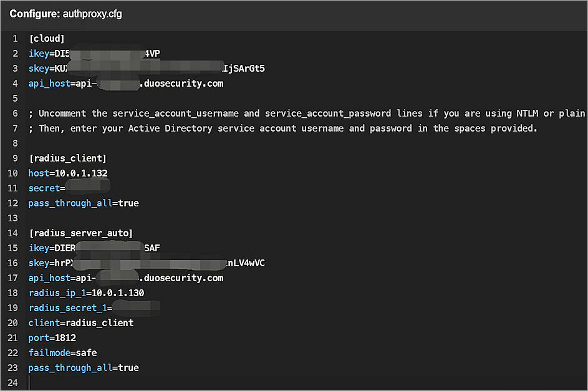The height and width of the screenshot is (391, 588).
Task: Click the failmode=safe setting
Action: [x=62, y=353]
